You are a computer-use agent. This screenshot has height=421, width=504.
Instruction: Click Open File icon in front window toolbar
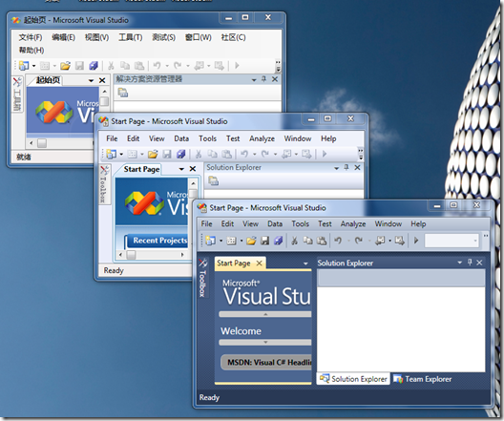click(251, 241)
